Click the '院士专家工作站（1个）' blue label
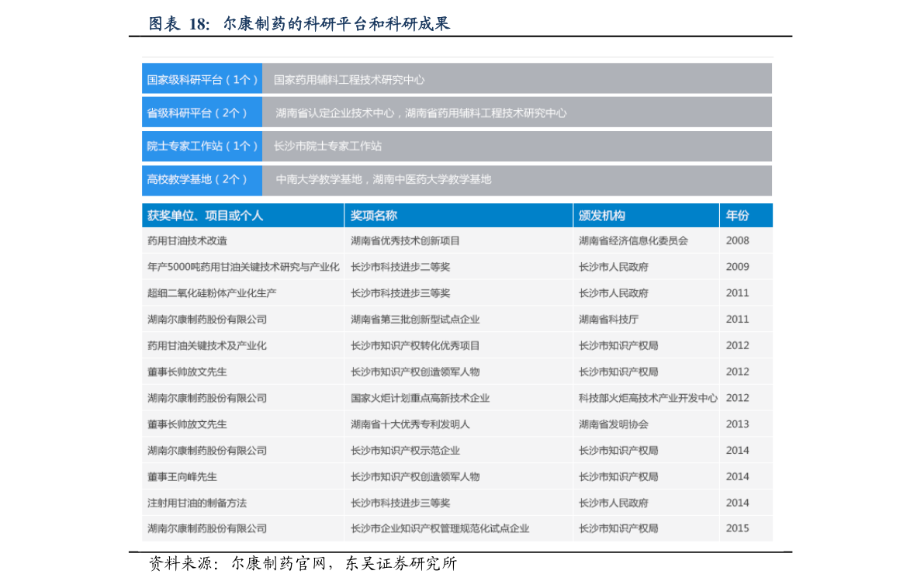The width and height of the screenshot is (924, 588). (x=202, y=146)
